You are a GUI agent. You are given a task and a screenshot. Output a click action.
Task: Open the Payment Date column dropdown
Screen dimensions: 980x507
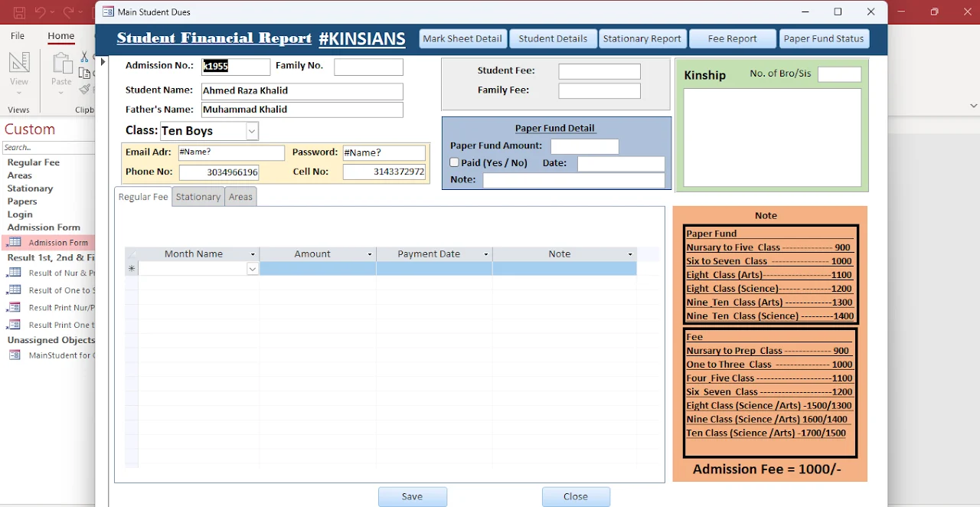[485, 253]
